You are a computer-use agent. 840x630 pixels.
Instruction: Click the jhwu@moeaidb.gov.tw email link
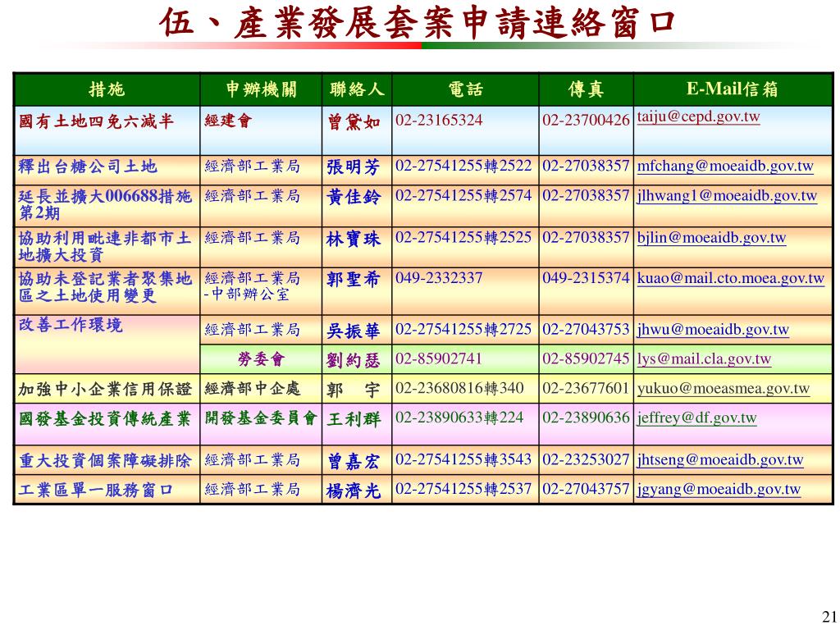coord(713,330)
